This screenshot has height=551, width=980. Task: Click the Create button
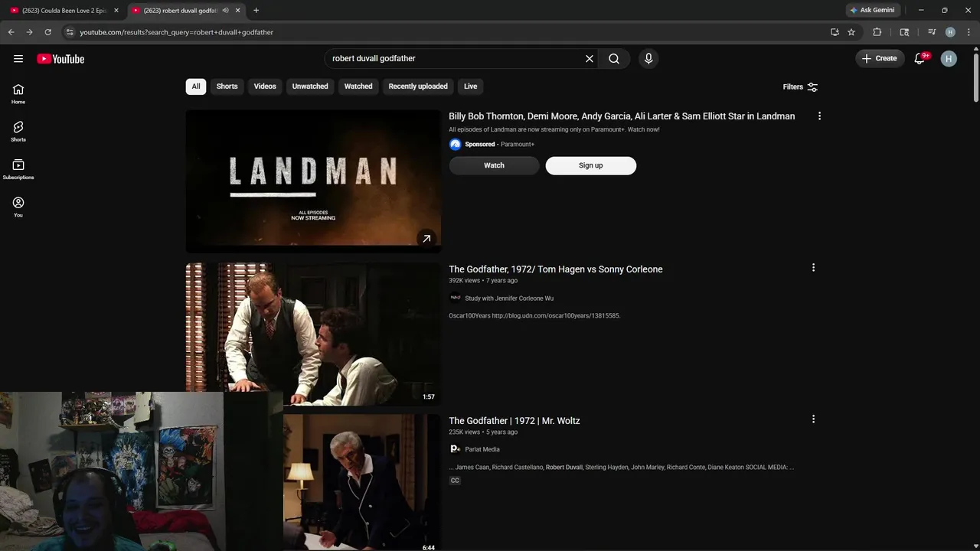pyautogui.click(x=879, y=58)
